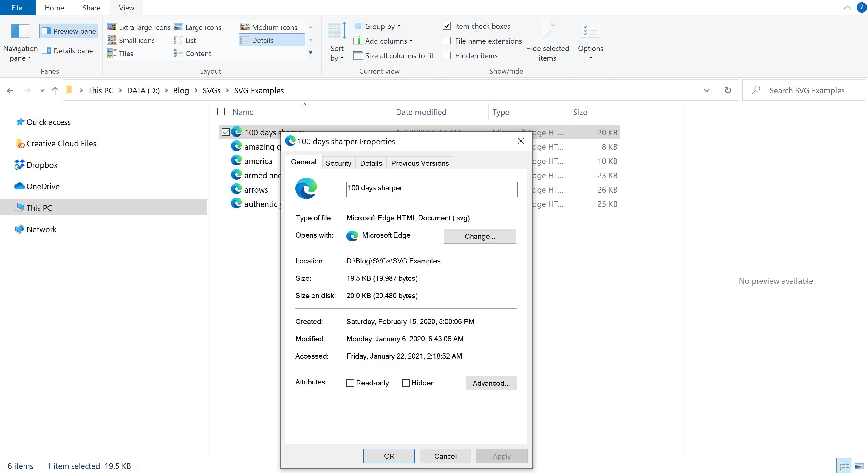Screen dimensions: 868x473
Task: Switch to large thumbnails view in status bar
Action: click(858, 466)
